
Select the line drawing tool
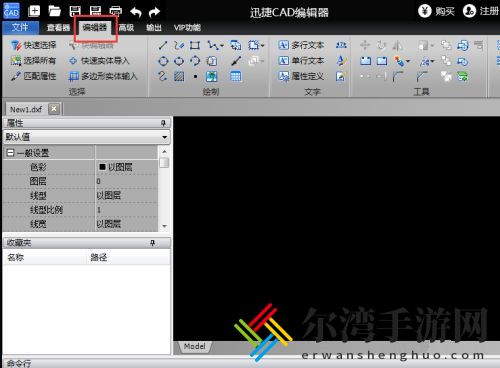[x=163, y=45]
